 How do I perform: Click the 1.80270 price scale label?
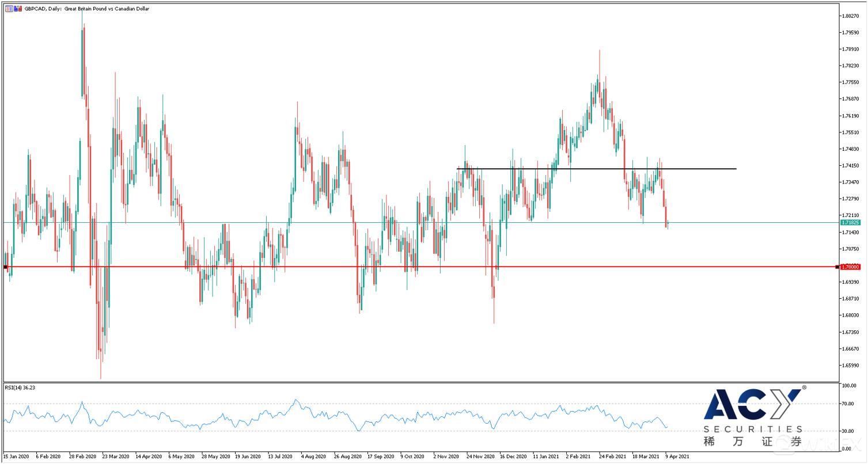tap(850, 16)
